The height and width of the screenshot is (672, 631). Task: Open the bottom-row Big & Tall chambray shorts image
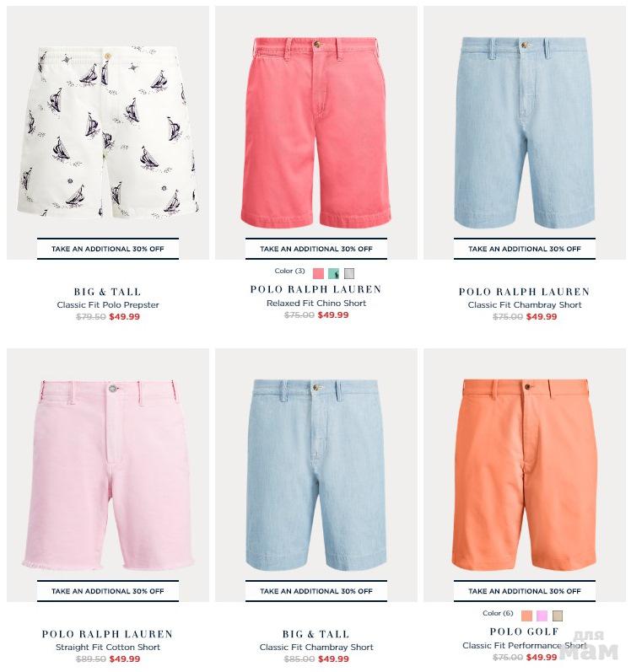point(316,475)
